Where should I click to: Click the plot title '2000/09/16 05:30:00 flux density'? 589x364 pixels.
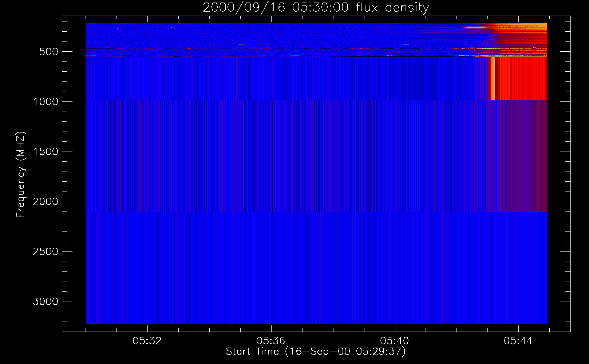(316, 7)
